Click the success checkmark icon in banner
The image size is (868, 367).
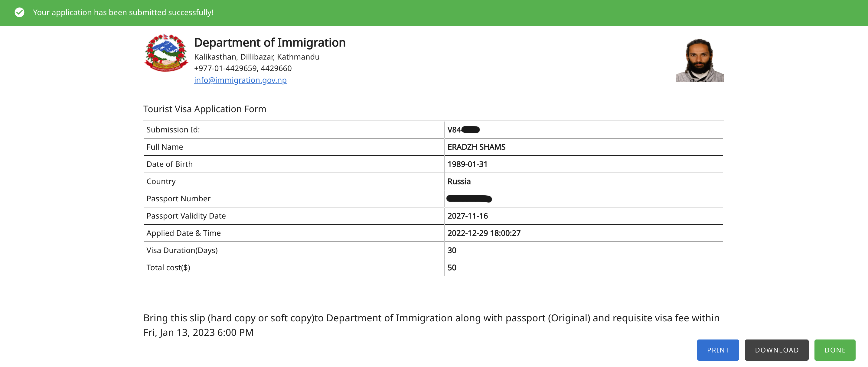[20, 12]
